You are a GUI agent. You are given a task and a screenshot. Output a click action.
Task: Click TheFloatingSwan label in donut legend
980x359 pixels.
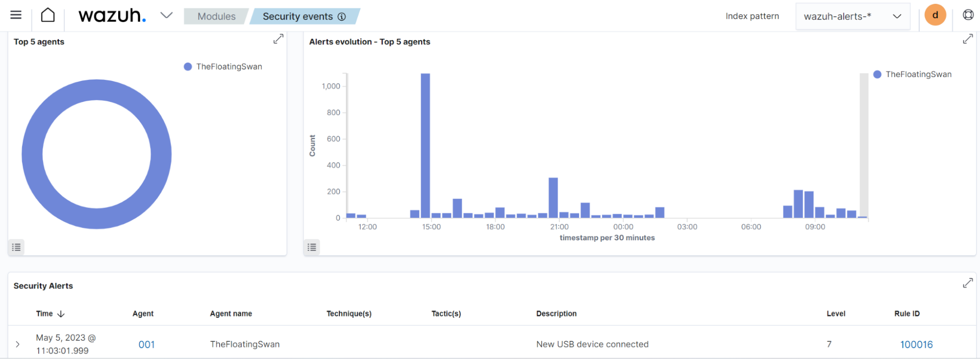229,67
